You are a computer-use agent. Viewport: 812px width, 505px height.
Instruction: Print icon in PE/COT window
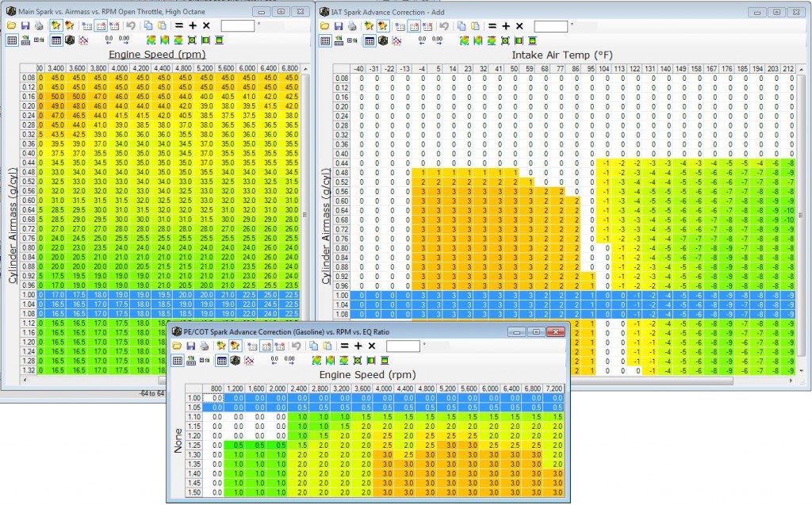(205, 346)
